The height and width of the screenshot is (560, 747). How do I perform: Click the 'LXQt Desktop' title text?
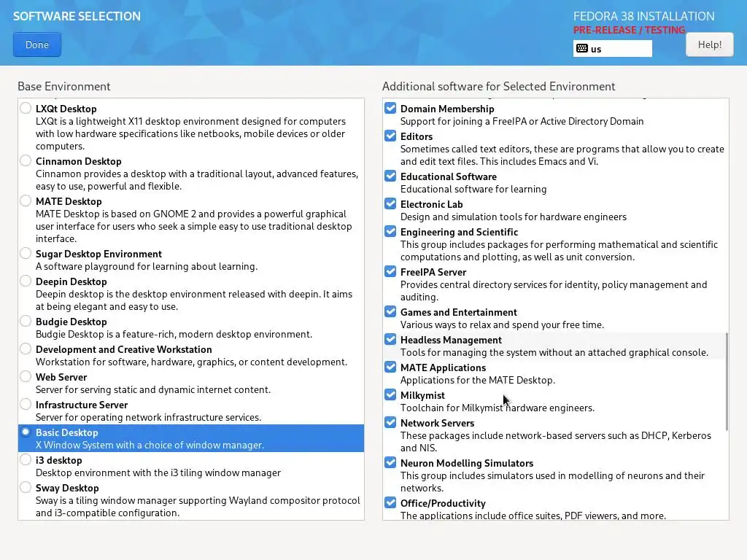(x=66, y=109)
